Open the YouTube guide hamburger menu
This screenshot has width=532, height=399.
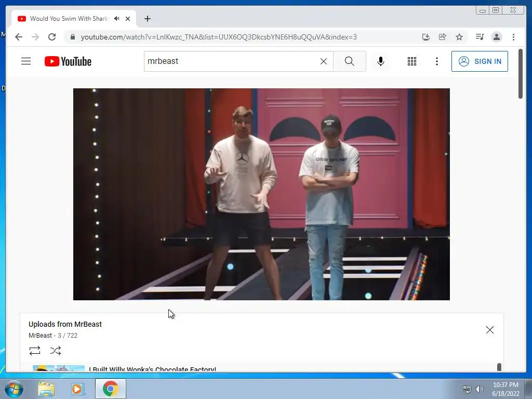point(26,61)
